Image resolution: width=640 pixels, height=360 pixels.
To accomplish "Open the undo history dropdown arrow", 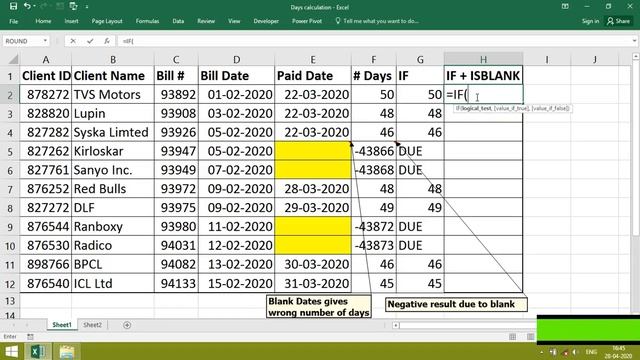I will 34,6.
